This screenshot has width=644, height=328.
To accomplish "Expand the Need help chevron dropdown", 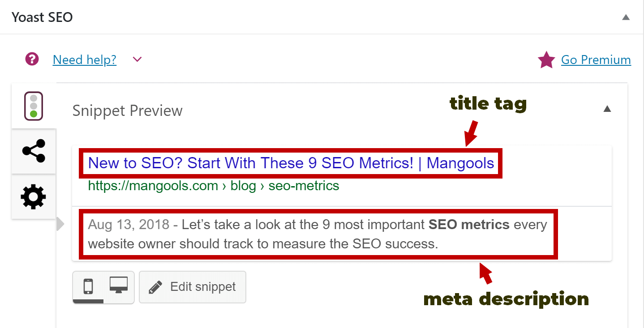I will pyautogui.click(x=137, y=60).
